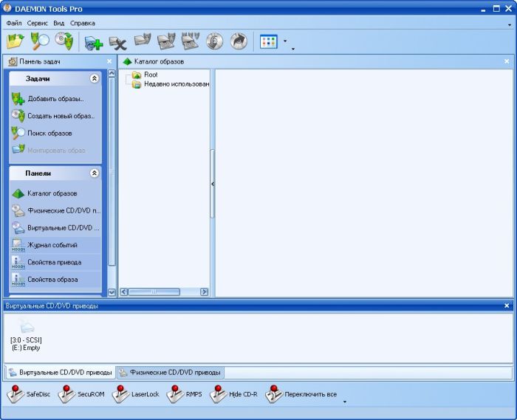Click the add virtual drive toolbar icon

click(93, 43)
